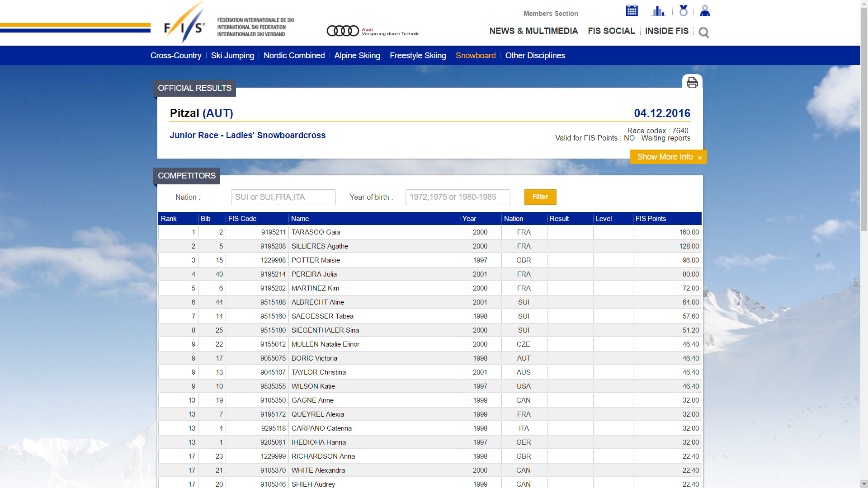Click the printer icon above results
This screenshot has height=488, width=868.
pos(692,83)
